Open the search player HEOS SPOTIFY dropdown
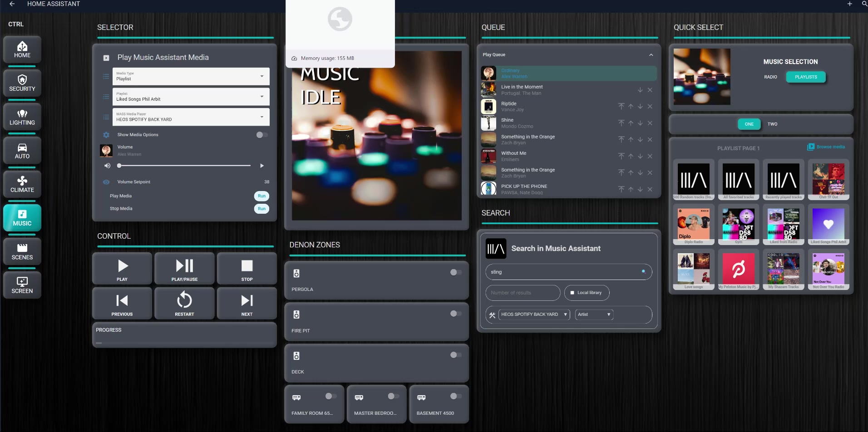The height and width of the screenshot is (432, 868). point(534,314)
